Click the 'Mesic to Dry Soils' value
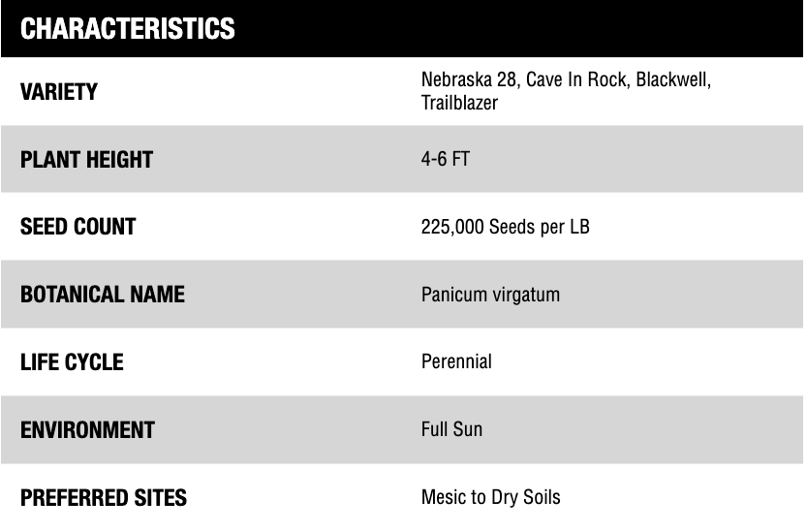This screenshot has width=807, height=532. pos(490,497)
